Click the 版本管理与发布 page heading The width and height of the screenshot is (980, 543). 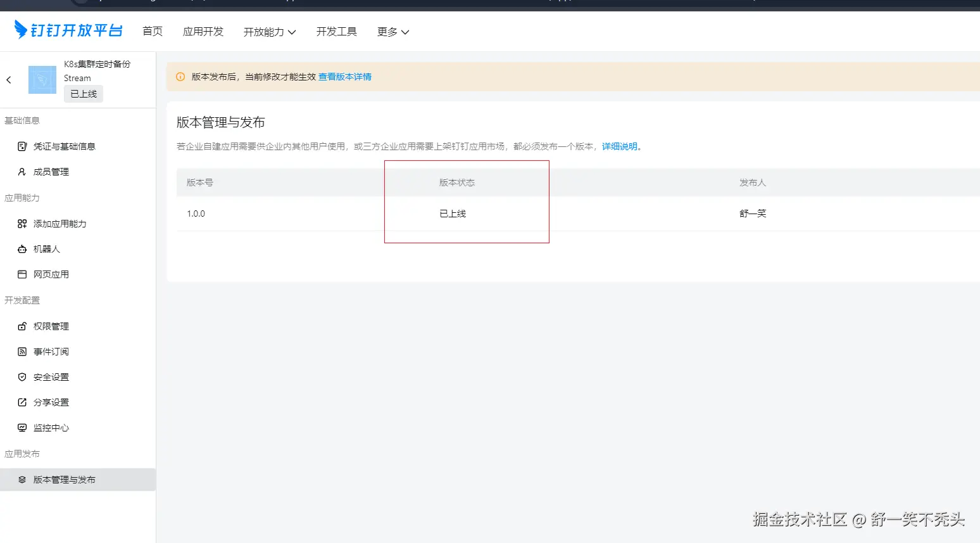coord(221,122)
